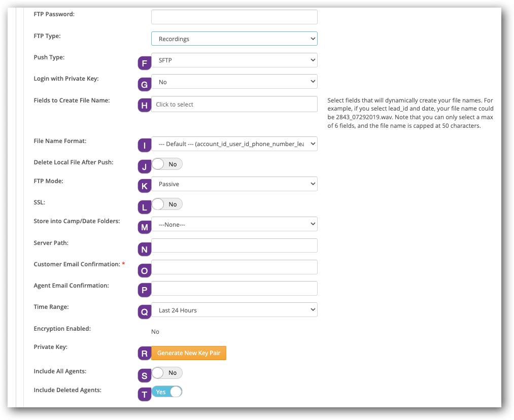Open the Push Type SFTP dropdown
Screen dimensions: 514x420
234,60
